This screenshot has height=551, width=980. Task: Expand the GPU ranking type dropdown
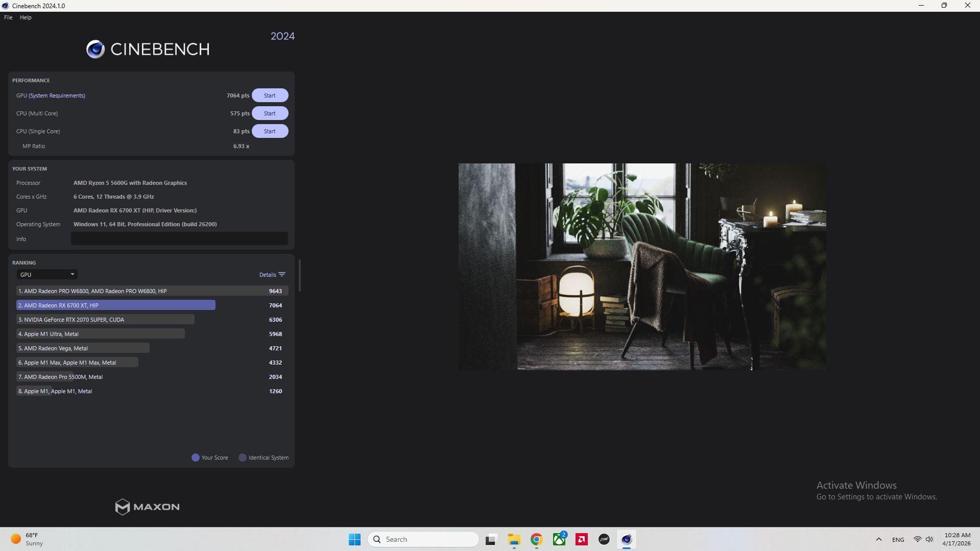pos(47,275)
